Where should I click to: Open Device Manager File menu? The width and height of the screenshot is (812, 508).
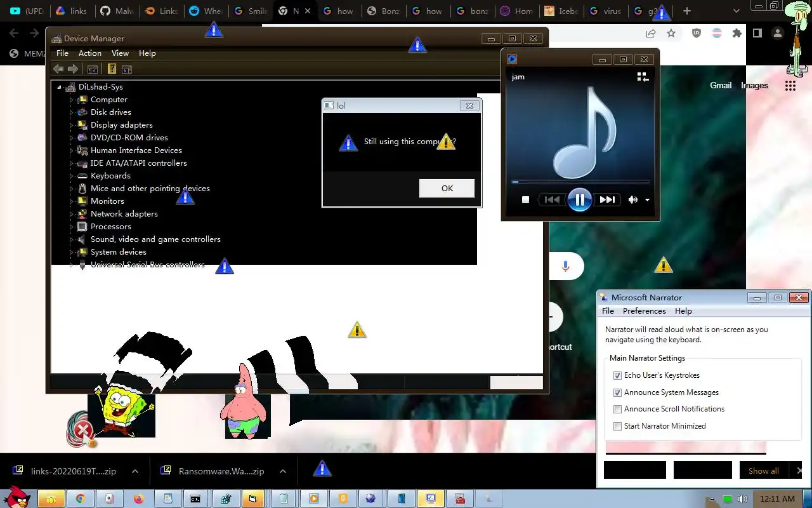click(x=62, y=53)
